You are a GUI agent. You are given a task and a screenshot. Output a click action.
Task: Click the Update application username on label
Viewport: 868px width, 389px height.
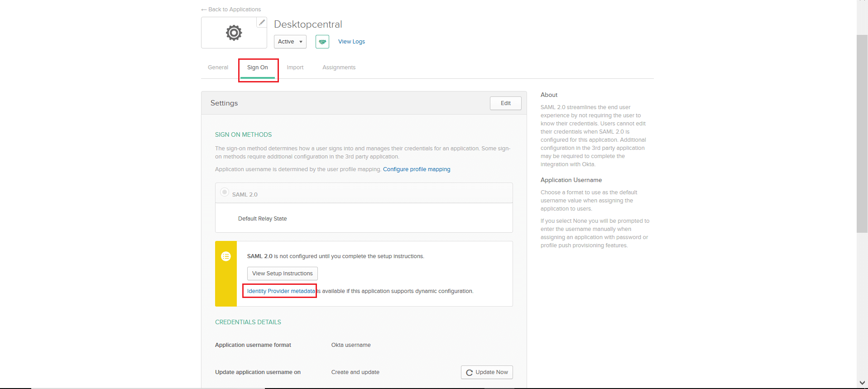tap(258, 372)
